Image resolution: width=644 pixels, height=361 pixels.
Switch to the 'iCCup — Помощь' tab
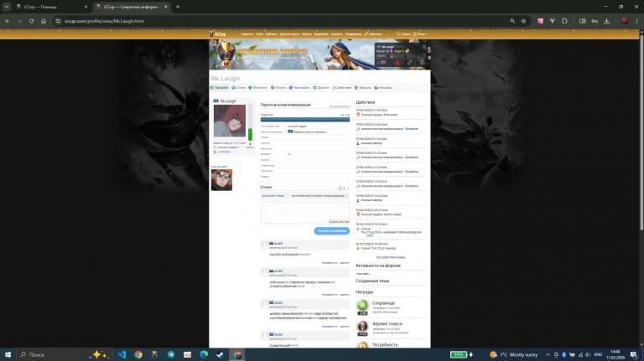51,7
